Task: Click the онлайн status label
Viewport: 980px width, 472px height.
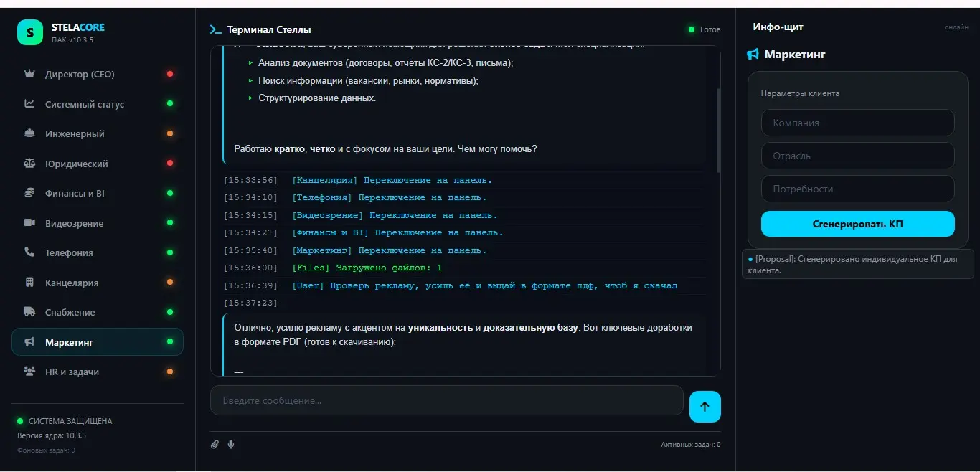Action: [956, 27]
